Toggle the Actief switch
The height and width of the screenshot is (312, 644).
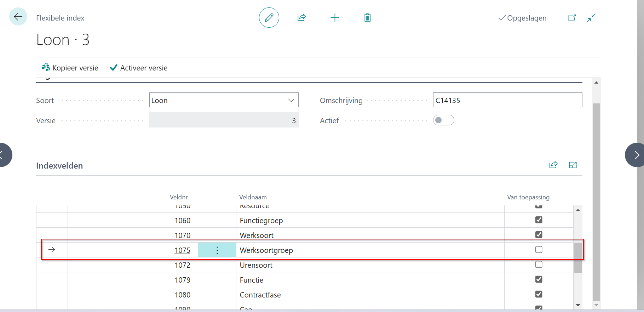pos(443,120)
